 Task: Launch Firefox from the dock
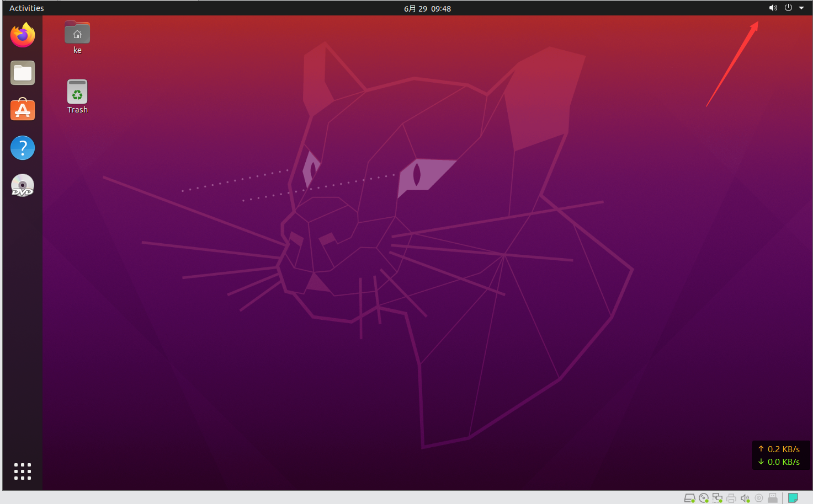pyautogui.click(x=22, y=35)
